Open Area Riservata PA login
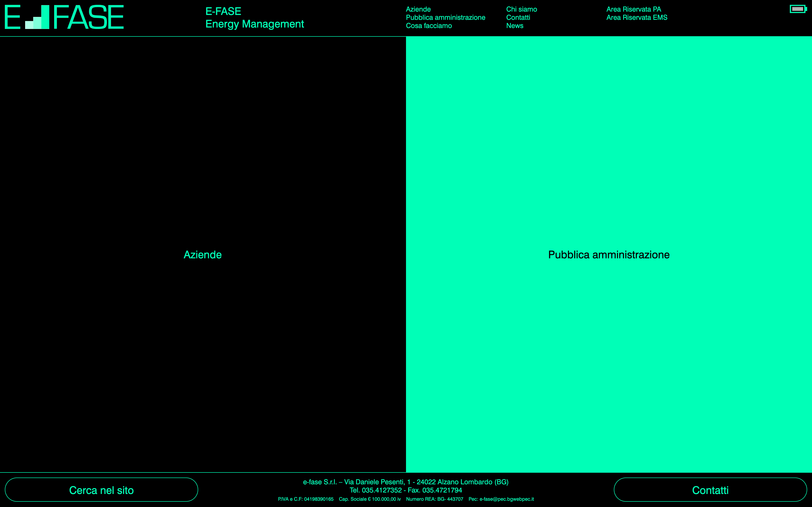The image size is (812, 507). click(633, 9)
